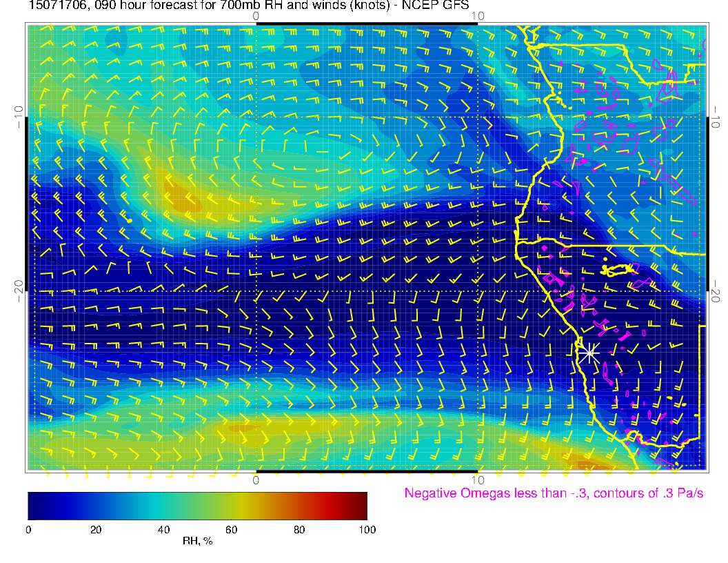The width and height of the screenshot is (728, 563).
Task: Click the "20" tick label of the color bar
Action: pyautogui.click(x=96, y=530)
